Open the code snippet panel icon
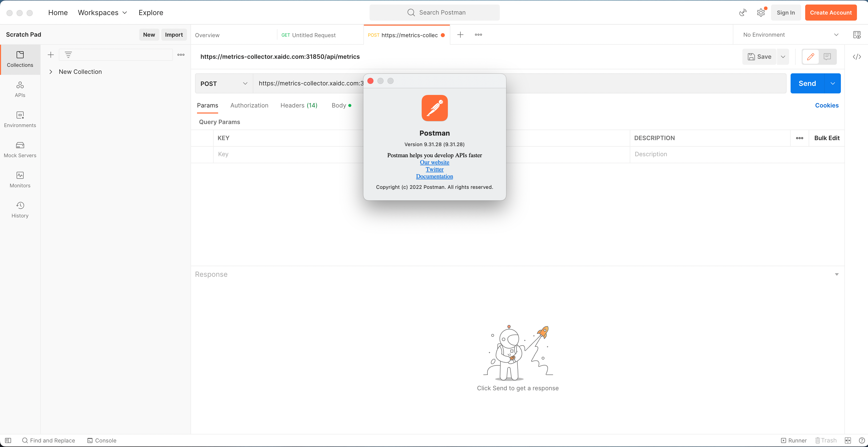Image resolution: width=868 pixels, height=447 pixels. [x=856, y=57]
